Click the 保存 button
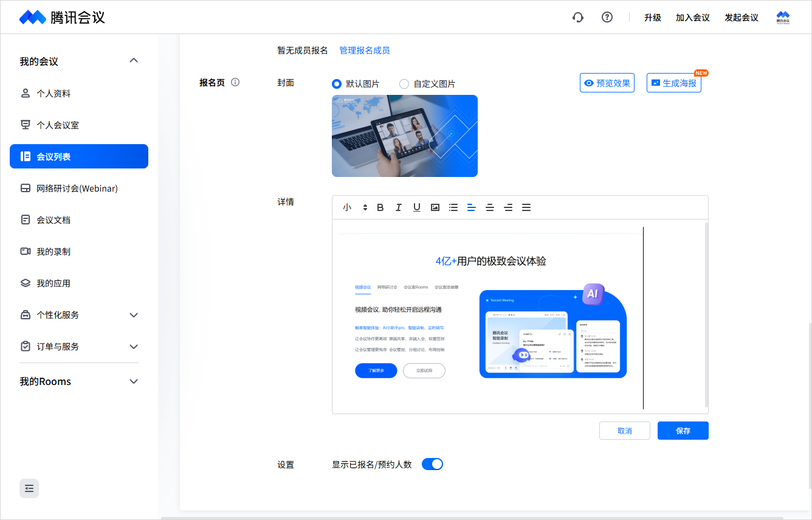812x520 pixels. pyautogui.click(x=683, y=431)
